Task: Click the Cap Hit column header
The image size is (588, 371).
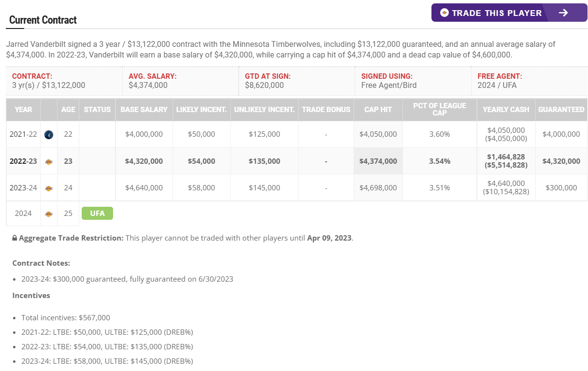Action: click(x=378, y=110)
